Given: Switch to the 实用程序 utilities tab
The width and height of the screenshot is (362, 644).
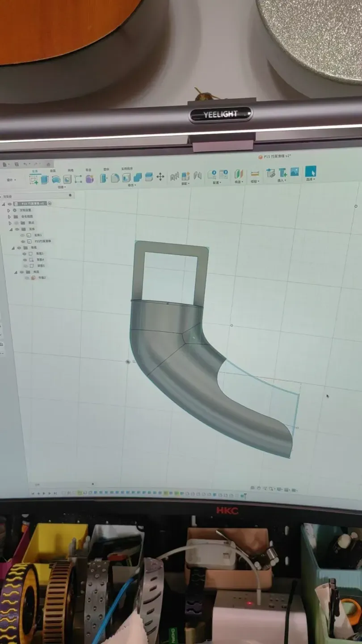Looking at the screenshot, I should click(127, 169).
